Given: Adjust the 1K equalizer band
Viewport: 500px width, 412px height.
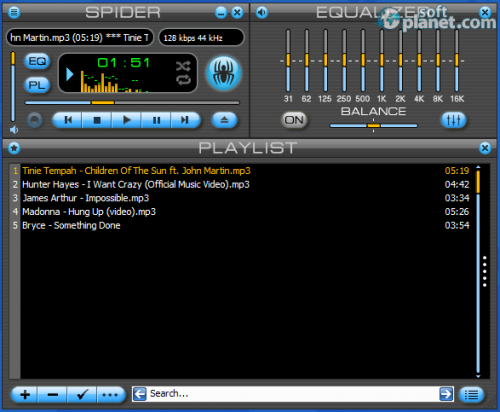Looking at the screenshot, I should pyautogui.click(x=382, y=61).
